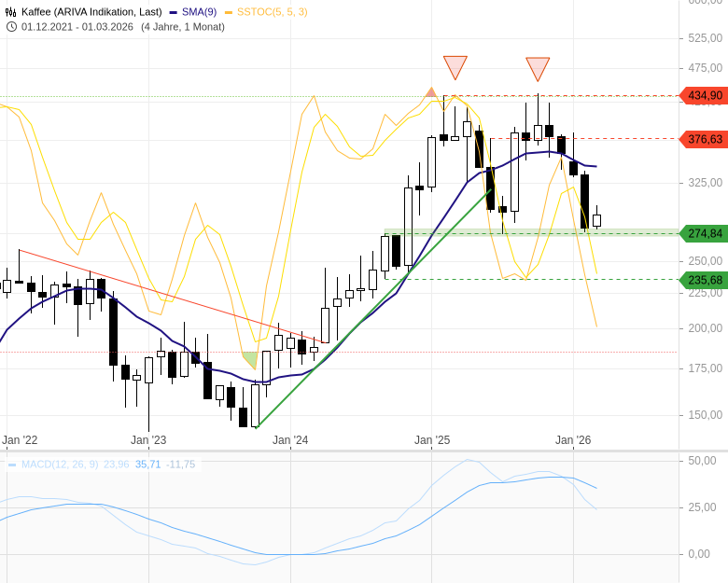Screen dimensions: 728x583
Task: Click the left red down-triangle marker
Action: 455,66
